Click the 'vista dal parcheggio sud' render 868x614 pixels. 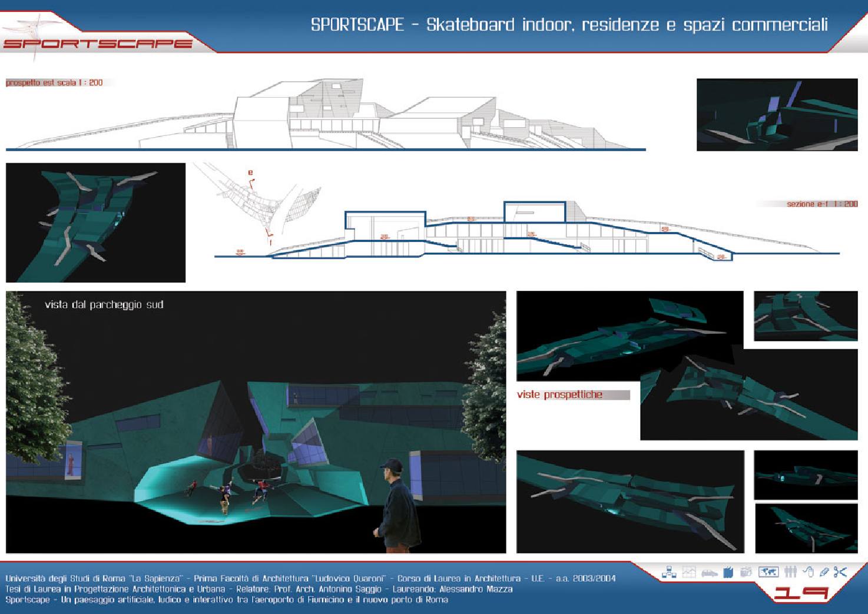coord(256,422)
